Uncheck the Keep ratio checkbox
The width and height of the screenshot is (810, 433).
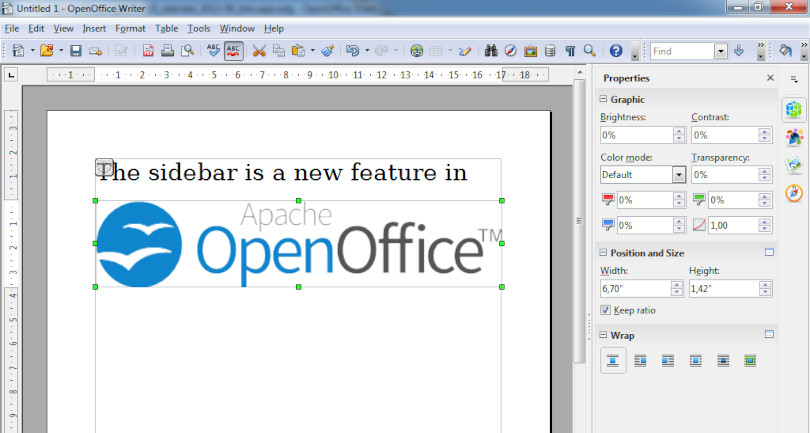point(605,310)
